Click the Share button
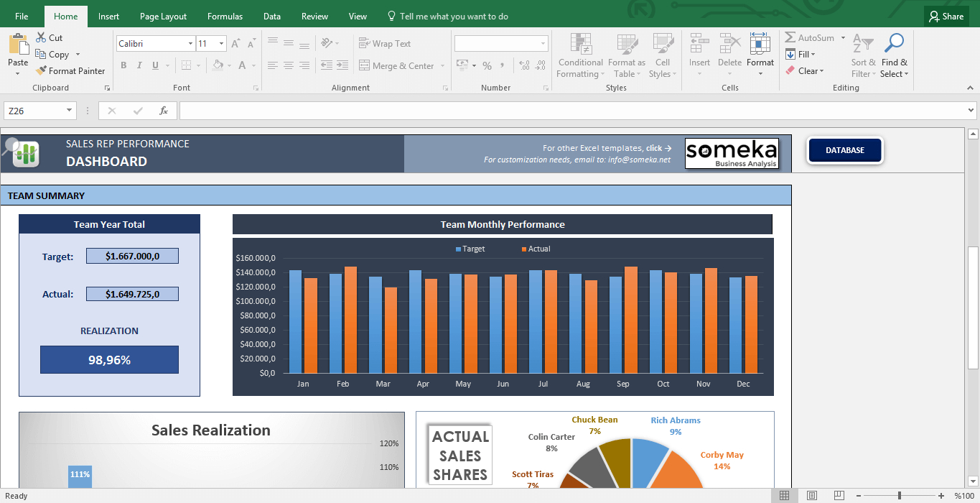The image size is (980, 503). coord(945,17)
